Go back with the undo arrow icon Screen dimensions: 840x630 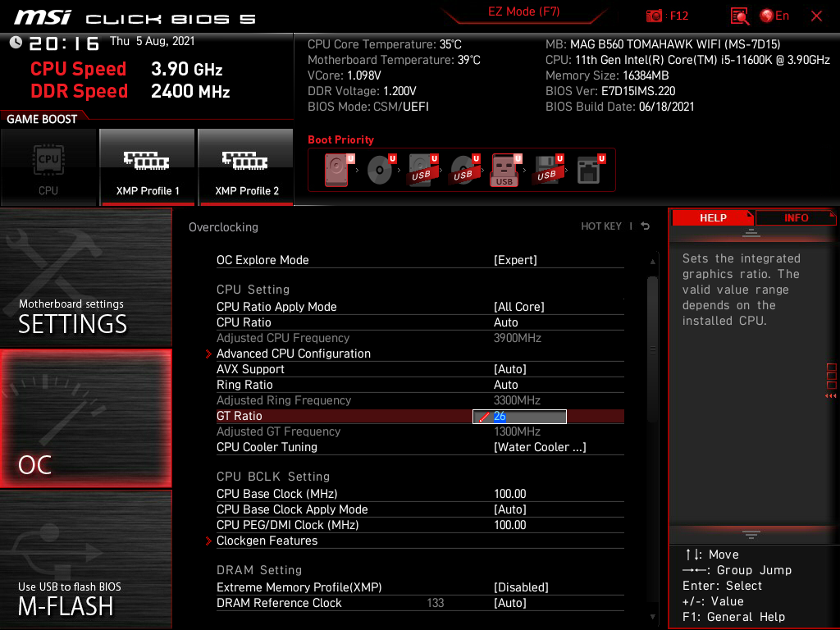646,226
